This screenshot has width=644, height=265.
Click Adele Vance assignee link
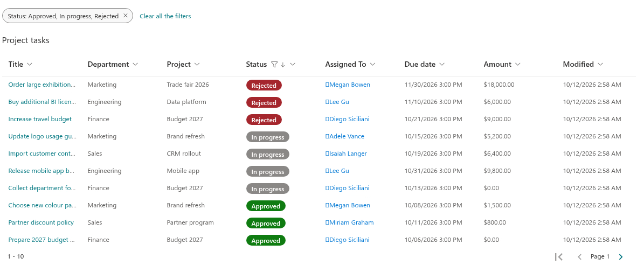(x=344, y=136)
